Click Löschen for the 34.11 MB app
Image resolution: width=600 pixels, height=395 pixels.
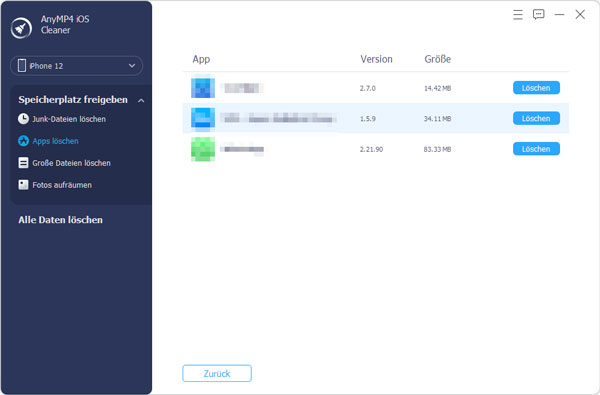pyautogui.click(x=536, y=118)
